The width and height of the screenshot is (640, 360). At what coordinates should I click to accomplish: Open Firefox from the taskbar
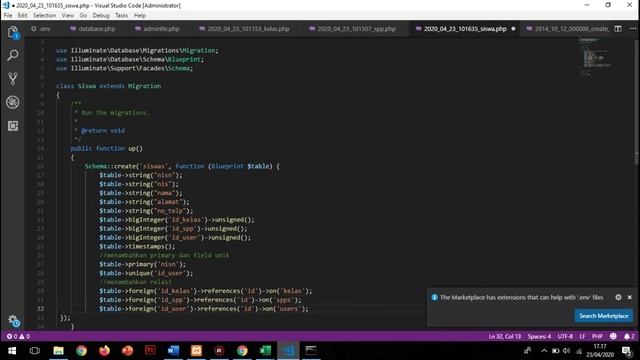pos(104,351)
